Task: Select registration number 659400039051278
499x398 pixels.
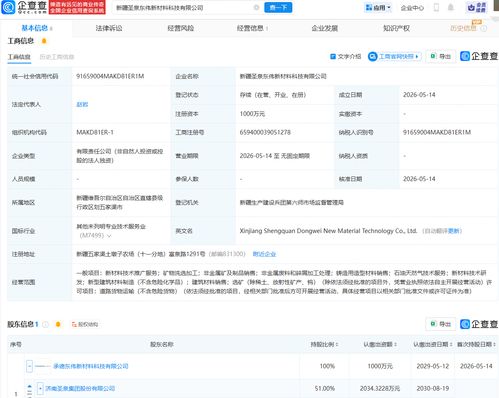Action: [x=265, y=132]
